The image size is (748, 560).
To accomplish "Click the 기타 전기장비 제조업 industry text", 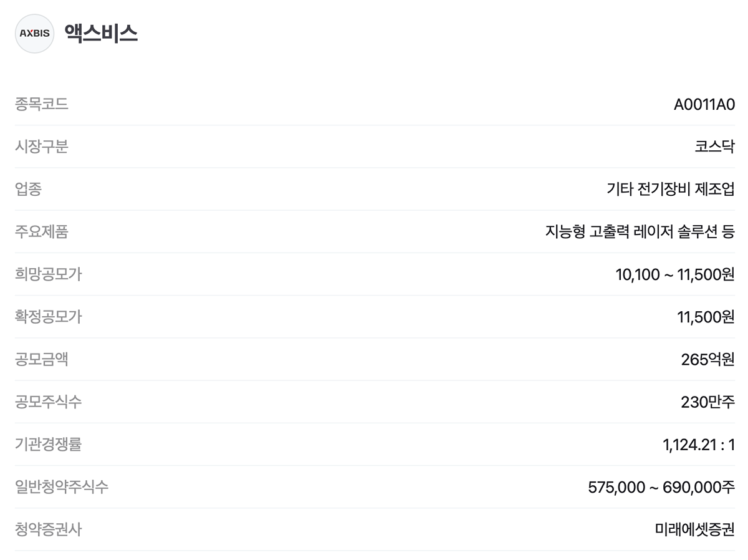I will pyautogui.click(x=670, y=190).
